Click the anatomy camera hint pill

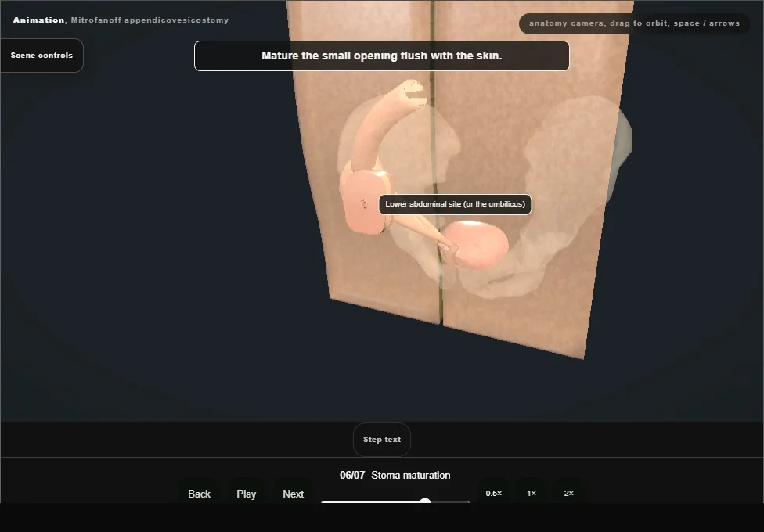tap(634, 23)
